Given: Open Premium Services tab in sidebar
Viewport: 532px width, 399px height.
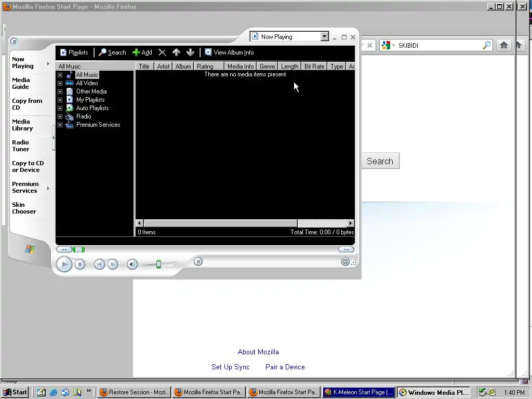Looking at the screenshot, I should 30,187.
